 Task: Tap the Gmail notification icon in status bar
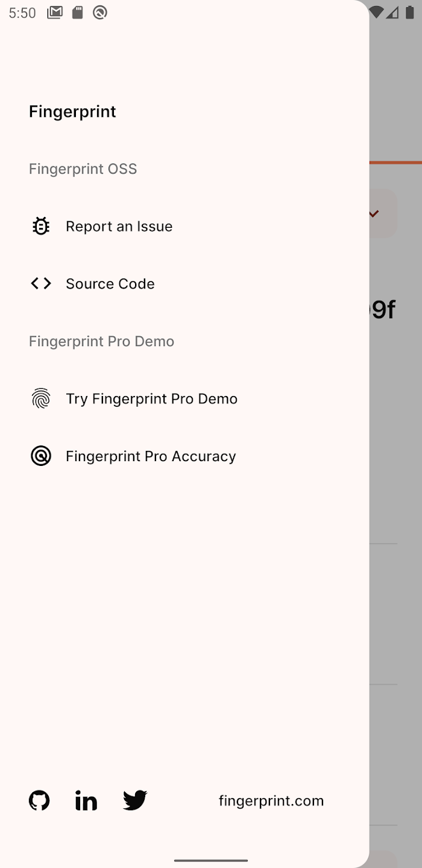pyautogui.click(x=55, y=13)
